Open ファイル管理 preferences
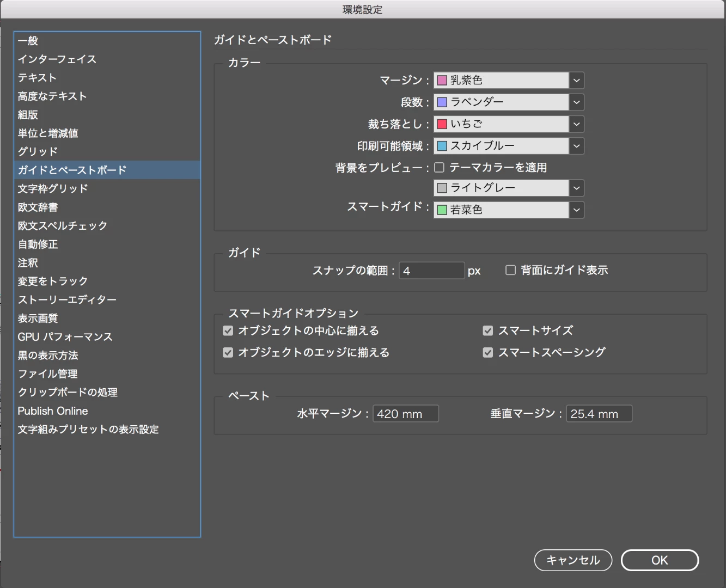The height and width of the screenshot is (588, 726). coord(107,374)
